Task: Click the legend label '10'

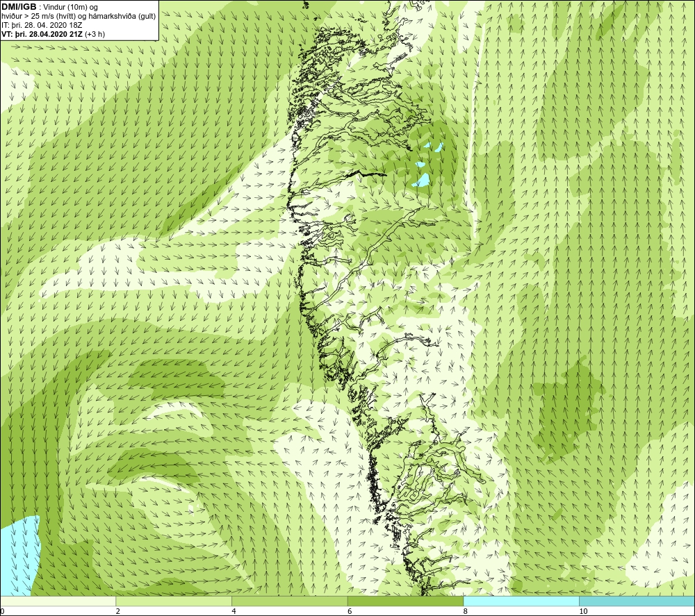Action: (583, 611)
